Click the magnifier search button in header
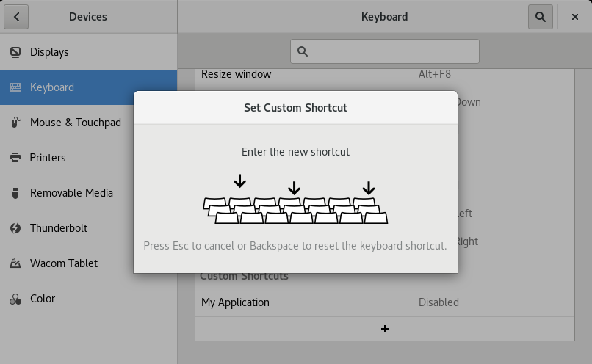This screenshot has width=592, height=364. click(x=541, y=16)
